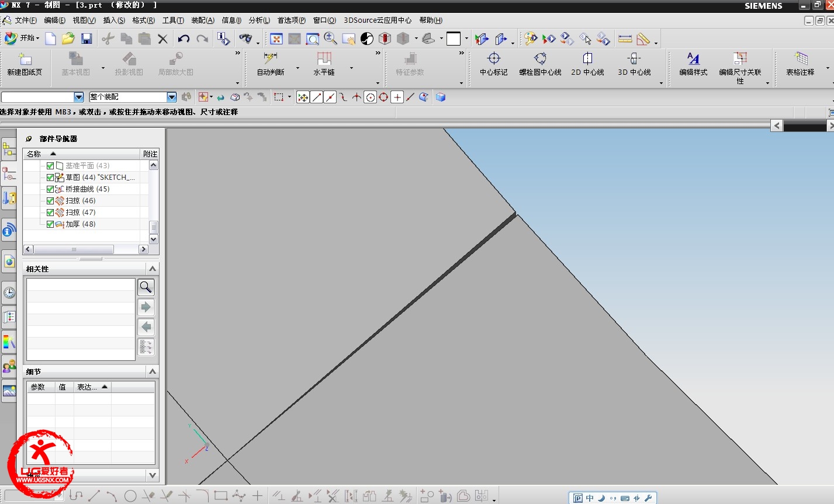Click the black cue line slider bar

805,126
